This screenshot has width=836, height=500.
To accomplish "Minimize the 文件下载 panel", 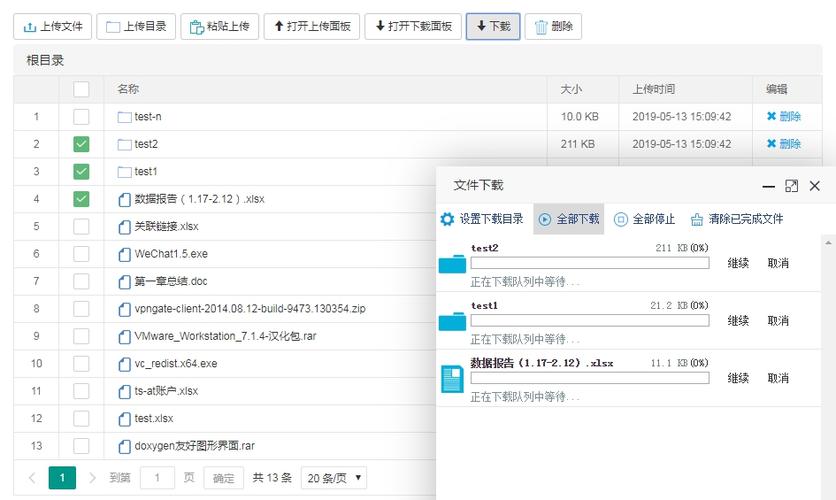I will click(x=768, y=186).
